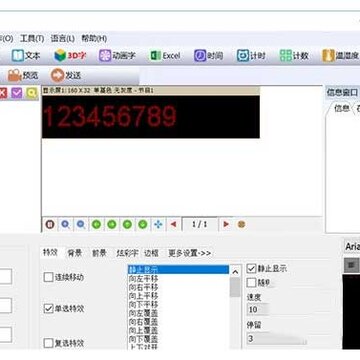Open the 工具(T) menu

point(32,38)
